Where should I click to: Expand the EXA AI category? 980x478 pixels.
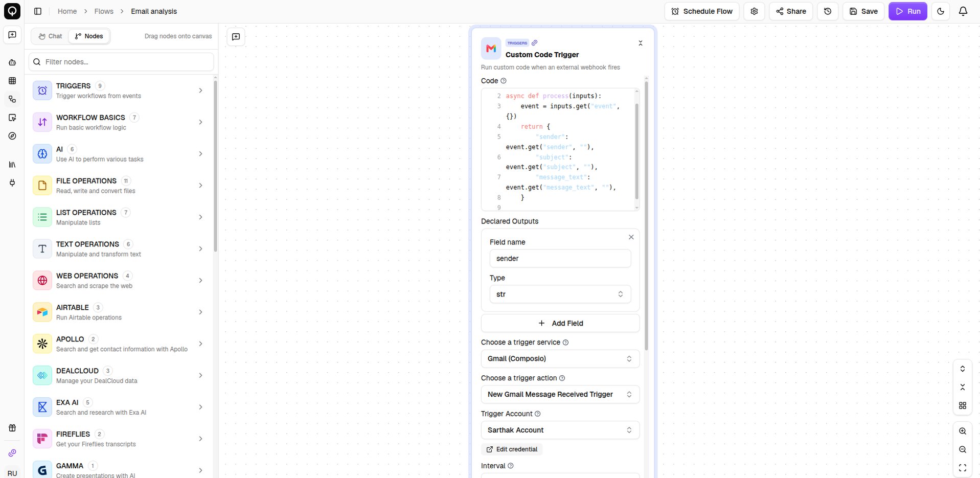[x=200, y=407]
